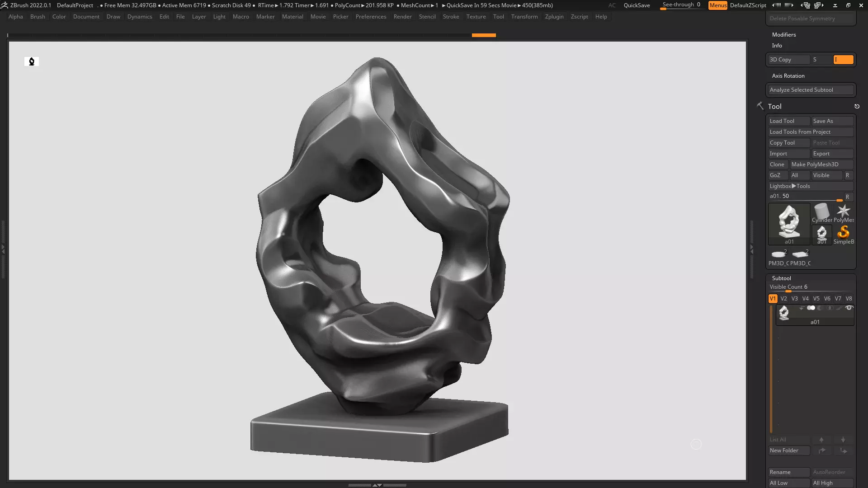This screenshot has width=868, height=488.
Task: Click the New Folder button
Action: click(789, 450)
